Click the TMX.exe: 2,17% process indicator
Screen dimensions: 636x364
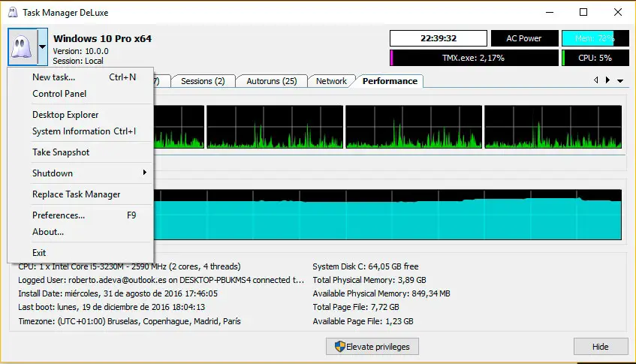(x=474, y=58)
